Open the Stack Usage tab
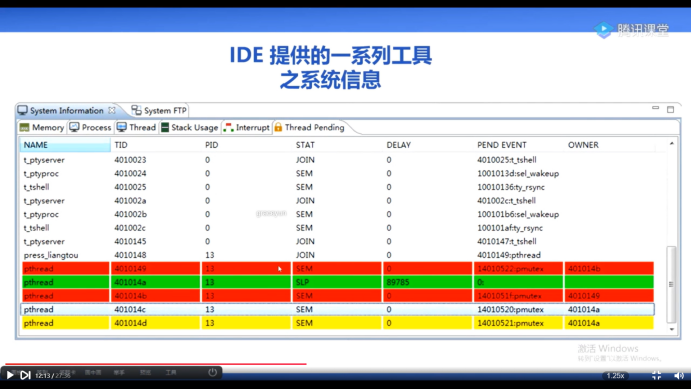 pyautogui.click(x=190, y=128)
